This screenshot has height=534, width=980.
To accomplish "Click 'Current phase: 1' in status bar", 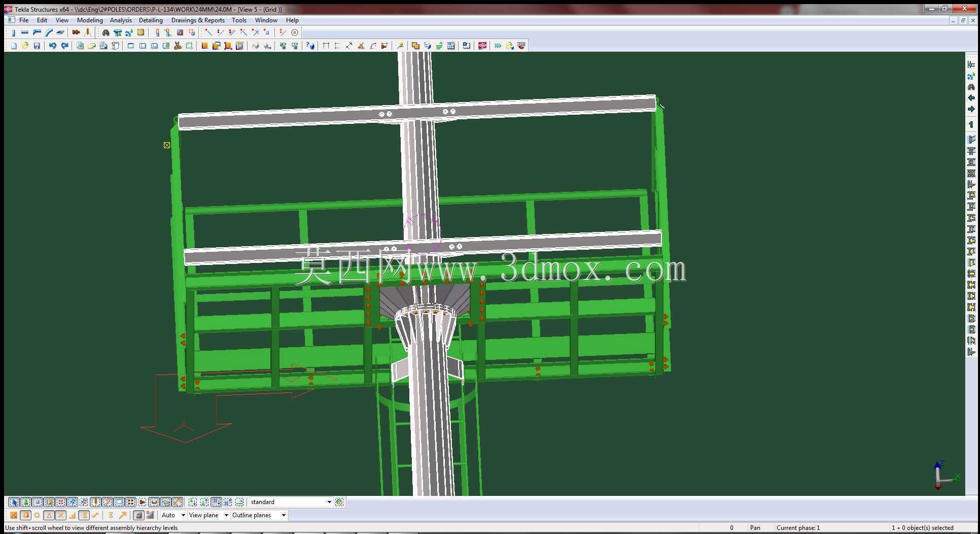I will pos(798,528).
